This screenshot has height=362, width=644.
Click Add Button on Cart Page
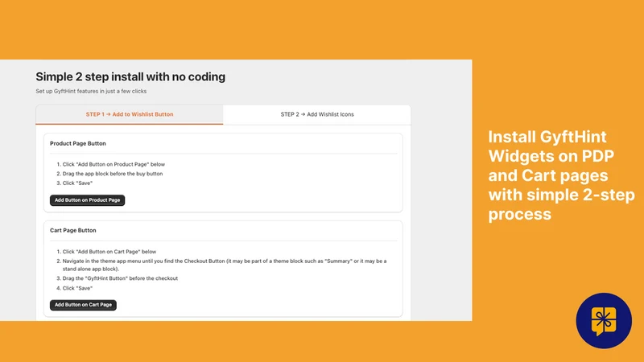pos(84,305)
